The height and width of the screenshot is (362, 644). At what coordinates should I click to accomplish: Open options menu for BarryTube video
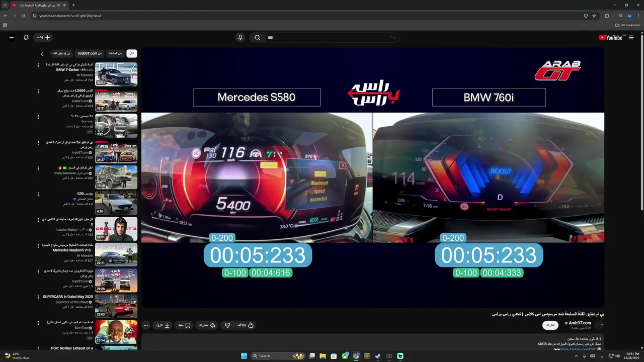click(38, 323)
